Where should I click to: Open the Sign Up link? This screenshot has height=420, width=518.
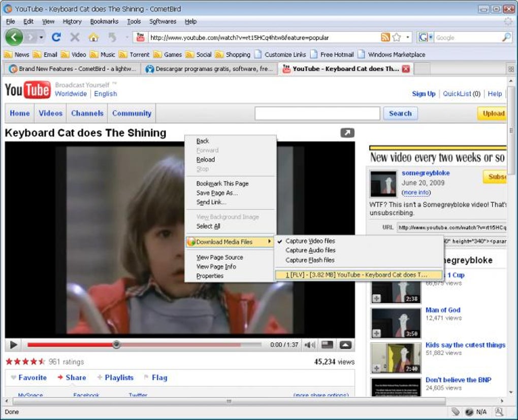pyautogui.click(x=424, y=94)
